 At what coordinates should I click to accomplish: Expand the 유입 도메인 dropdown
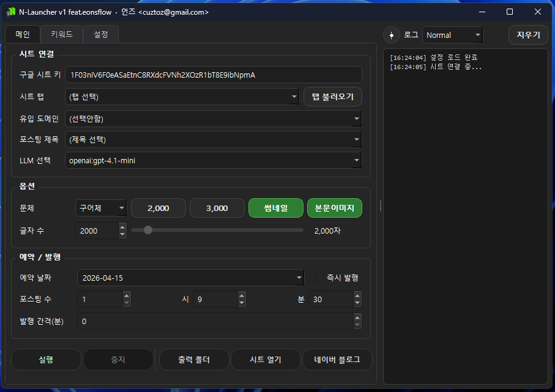214,119
